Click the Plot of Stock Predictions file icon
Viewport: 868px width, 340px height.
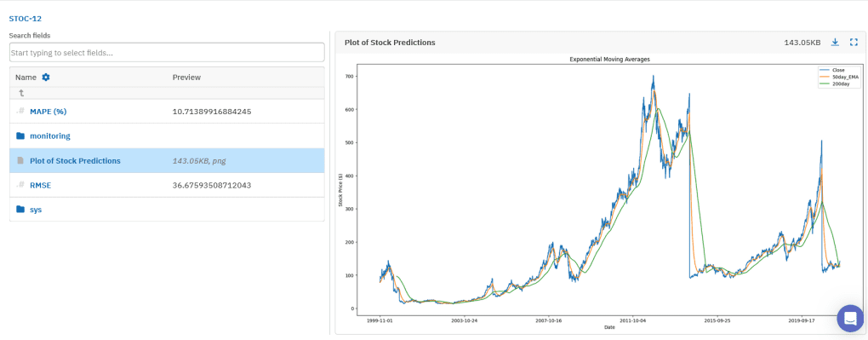pos(20,161)
